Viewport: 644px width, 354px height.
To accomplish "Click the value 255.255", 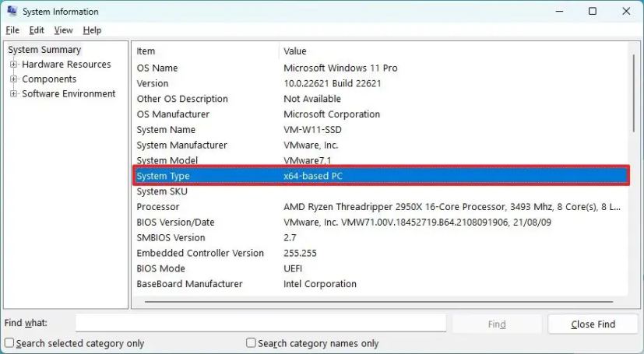I will point(300,253).
